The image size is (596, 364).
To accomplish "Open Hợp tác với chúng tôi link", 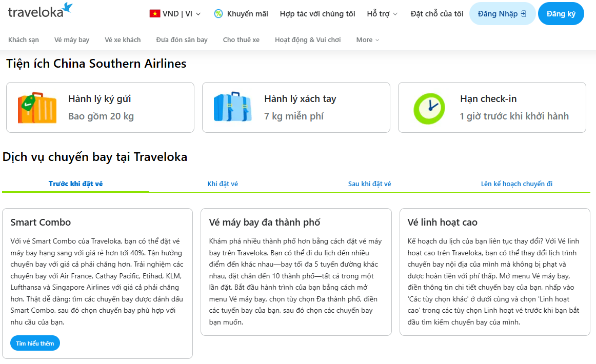I will coord(317,14).
